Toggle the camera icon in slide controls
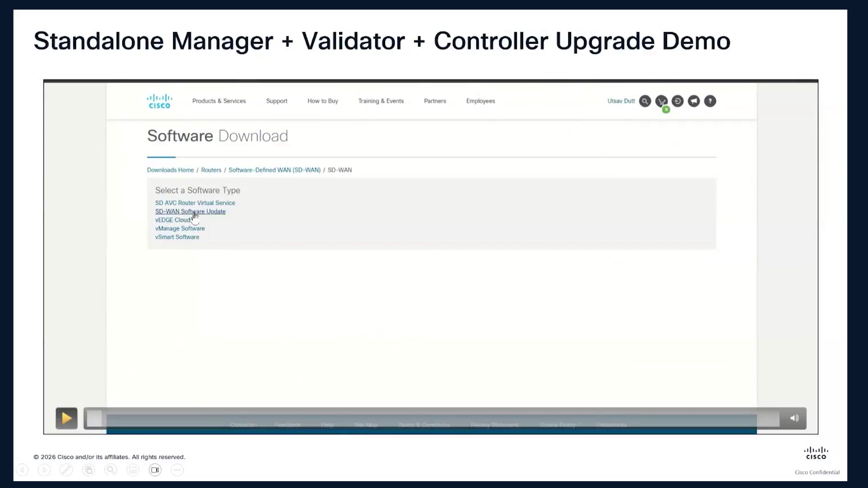 coord(155,470)
